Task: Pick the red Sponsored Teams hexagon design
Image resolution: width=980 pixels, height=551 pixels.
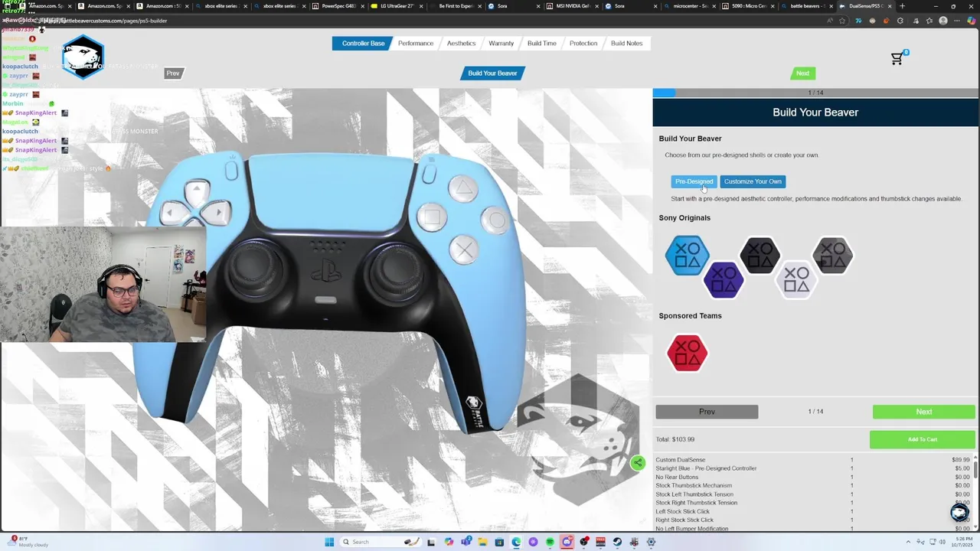Action: click(x=687, y=353)
